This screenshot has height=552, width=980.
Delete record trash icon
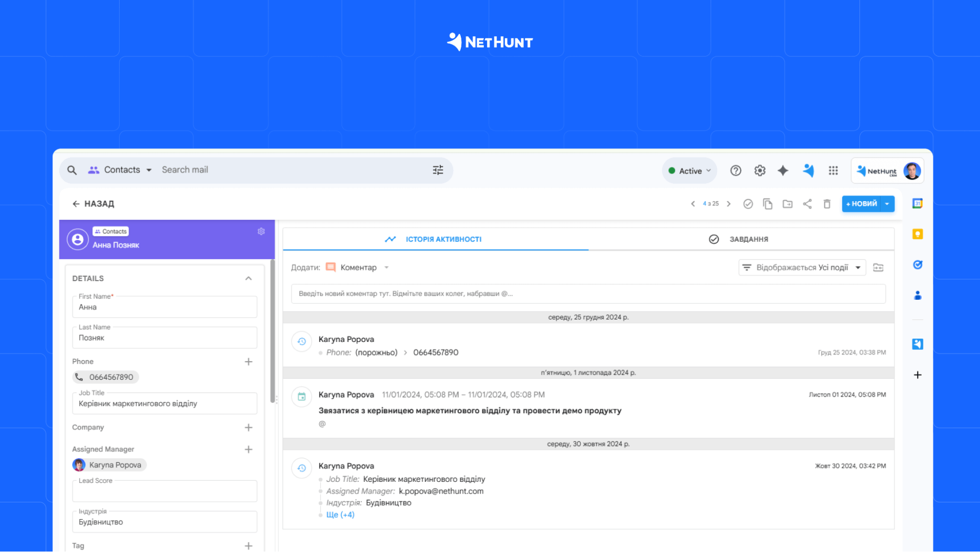(x=827, y=204)
